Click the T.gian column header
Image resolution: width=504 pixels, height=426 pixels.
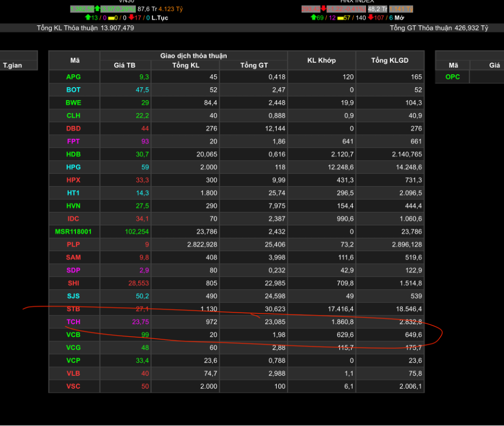click(x=12, y=65)
